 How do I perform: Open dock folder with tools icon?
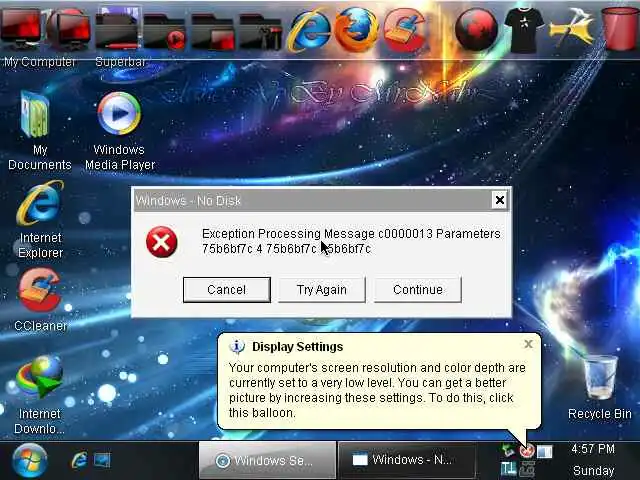click(x=260, y=32)
